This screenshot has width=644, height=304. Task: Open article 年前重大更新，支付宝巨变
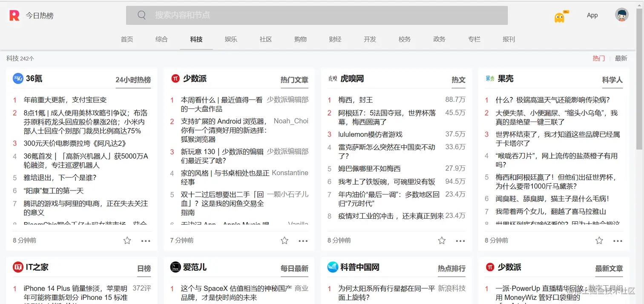pos(65,100)
